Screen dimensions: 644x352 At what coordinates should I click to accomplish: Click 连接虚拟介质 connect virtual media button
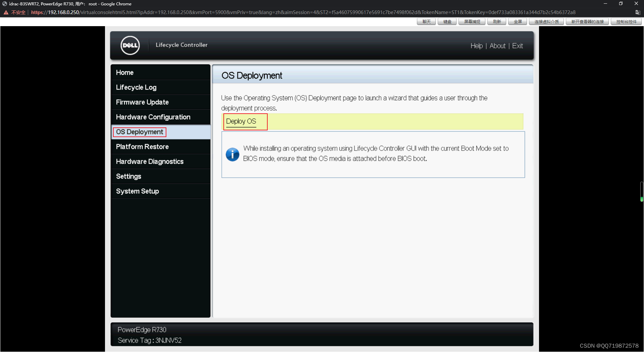pyautogui.click(x=546, y=22)
